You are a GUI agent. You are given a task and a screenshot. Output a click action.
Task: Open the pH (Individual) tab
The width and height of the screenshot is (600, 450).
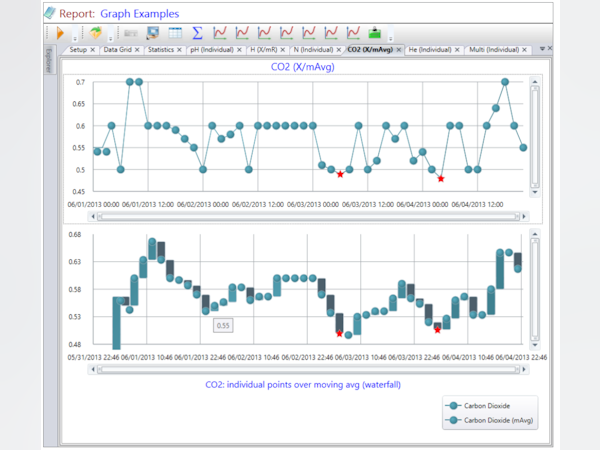click(212, 50)
